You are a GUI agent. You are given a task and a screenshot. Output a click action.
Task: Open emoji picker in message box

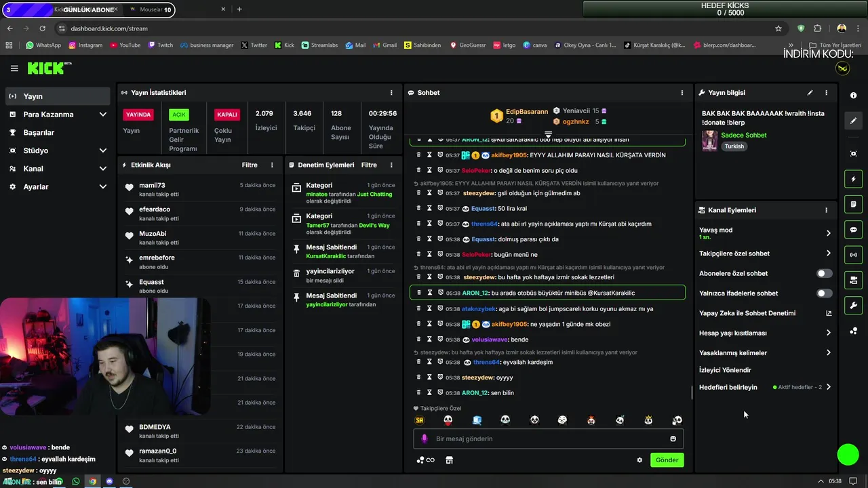(x=673, y=439)
